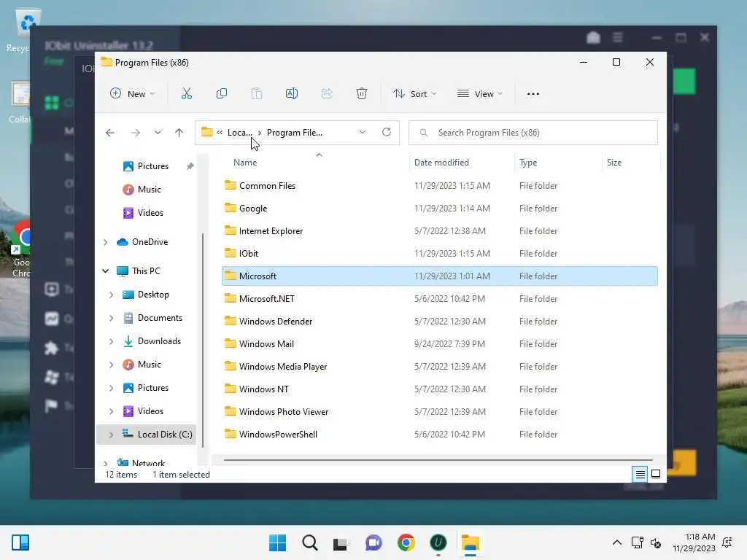Switch to large icons view in status bar
Image resolution: width=747 pixels, height=560 pixels.
click(656, 474)
